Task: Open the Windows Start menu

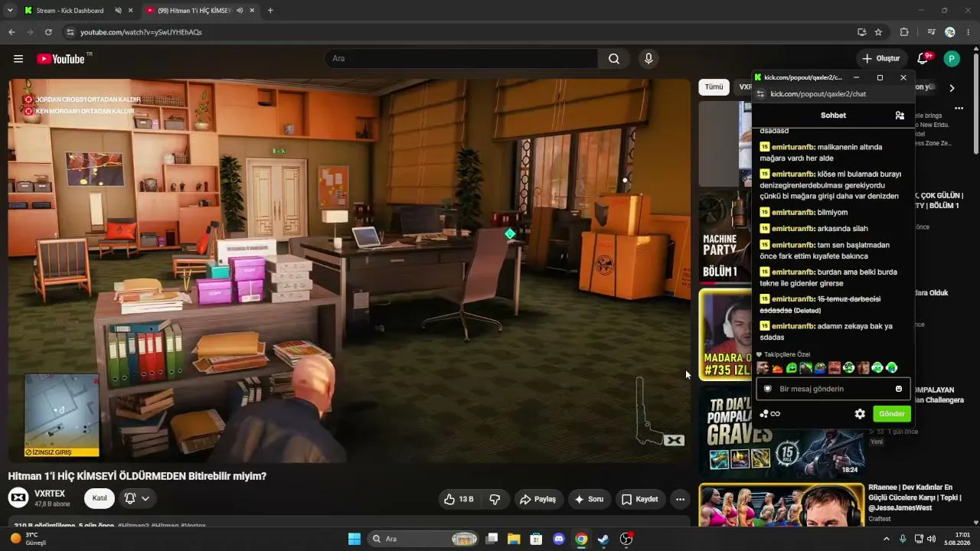Action: click(354, 539)
